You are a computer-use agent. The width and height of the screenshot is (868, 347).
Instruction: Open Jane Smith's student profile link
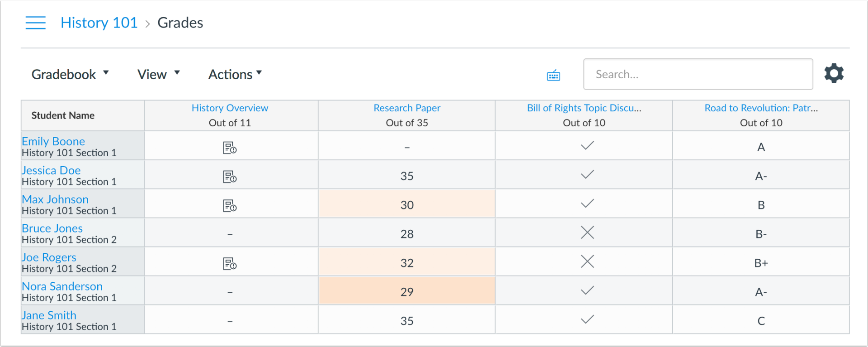(x=49, y=315)
